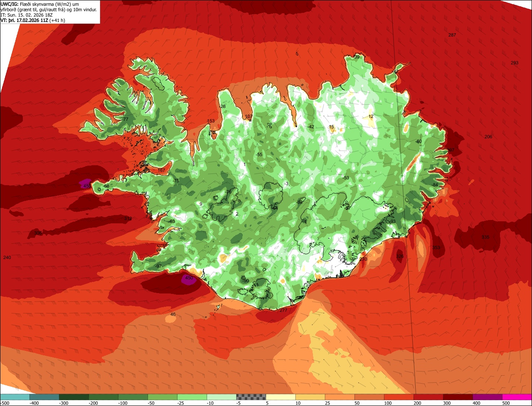Image resolution: width=532 pixels, height=406 pixels.
Task: Click the 313 value over the bay
Action: (128, 218)
